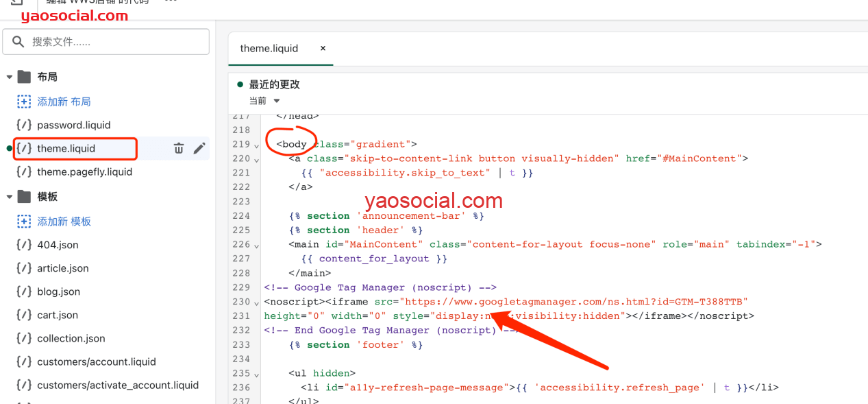Viewport: 868px width, 404px height.
Task: Collapse the 布局 folder tree arrow
Action: tap(10, 77)
